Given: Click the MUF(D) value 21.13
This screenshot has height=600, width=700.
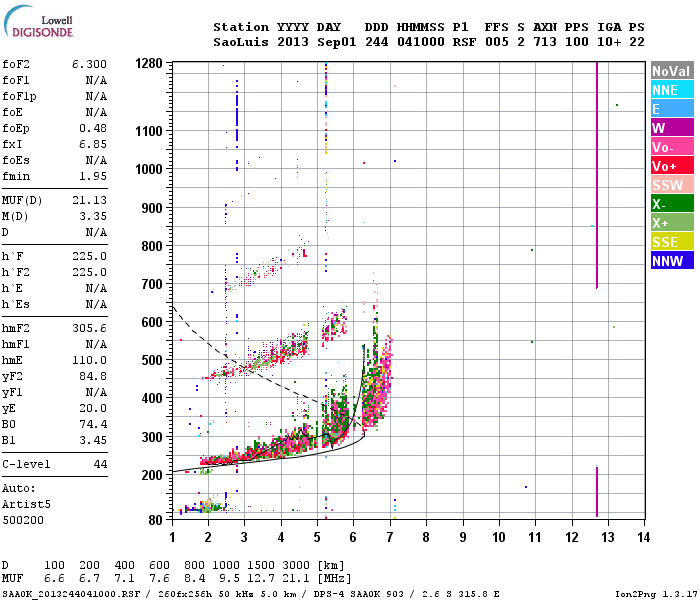Looking at the screenshot, I should [x=89, y=200].
